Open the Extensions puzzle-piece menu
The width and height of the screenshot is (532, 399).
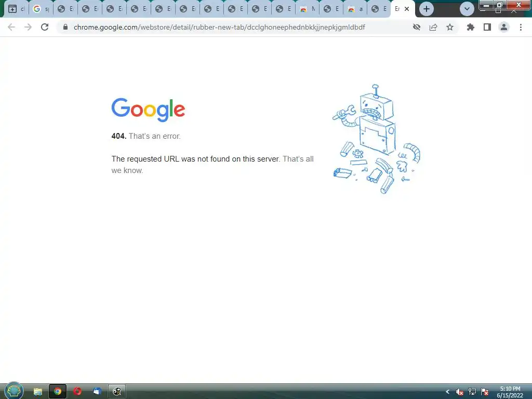pos(471,27)
